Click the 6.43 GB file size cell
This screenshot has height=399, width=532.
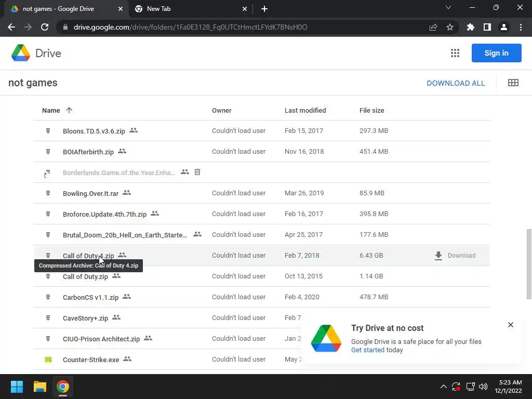(371, 256)
